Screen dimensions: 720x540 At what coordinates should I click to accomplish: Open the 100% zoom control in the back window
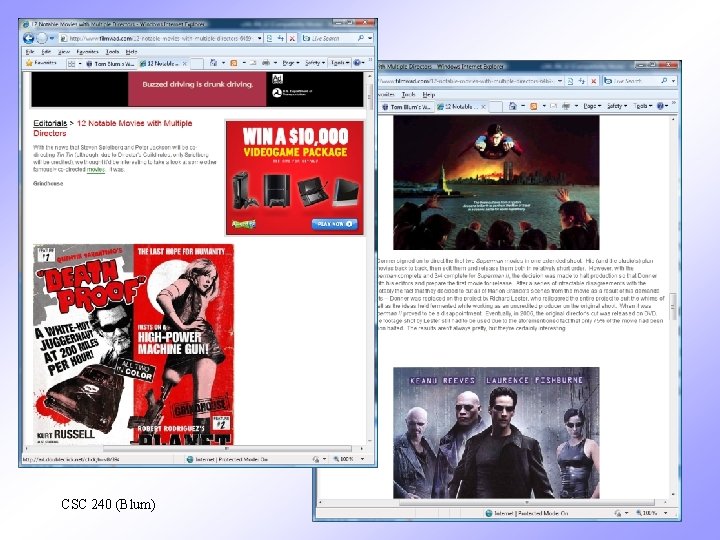[651, 513]
